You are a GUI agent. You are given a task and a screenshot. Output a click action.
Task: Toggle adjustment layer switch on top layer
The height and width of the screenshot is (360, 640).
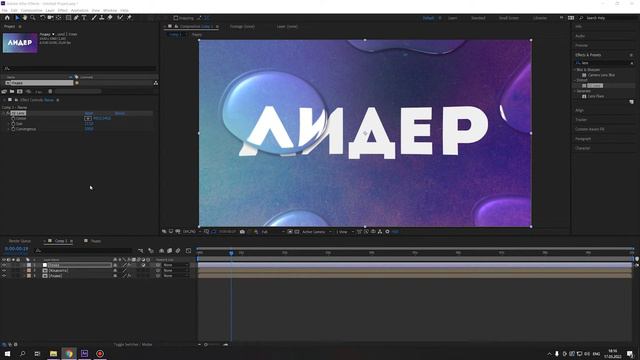143,265
